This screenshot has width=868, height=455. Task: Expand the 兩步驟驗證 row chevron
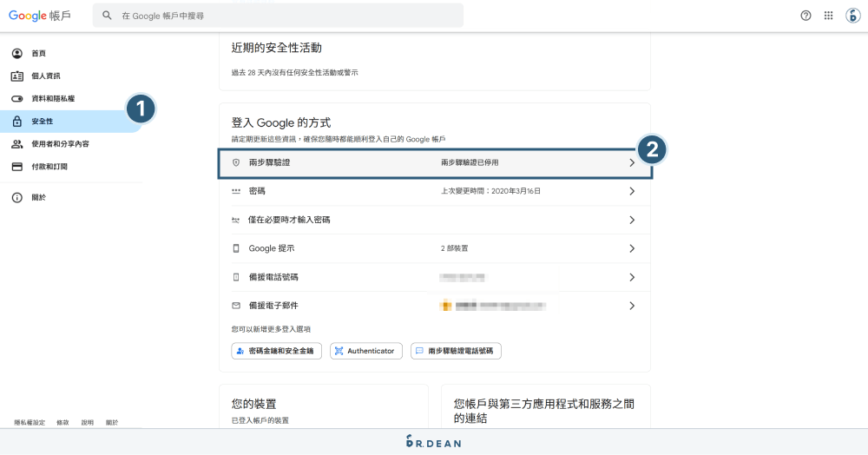[x=632, y=162]
